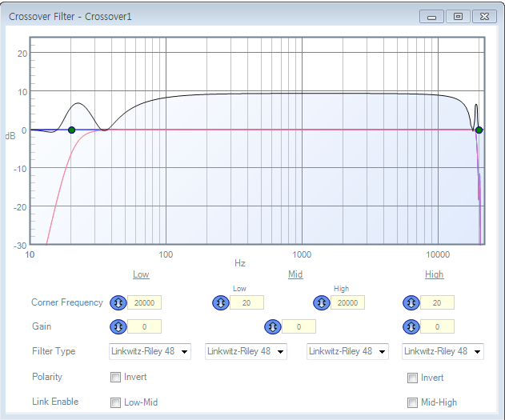
Task: Close the Crossover Filter window
Action: (x=484, y=17)
